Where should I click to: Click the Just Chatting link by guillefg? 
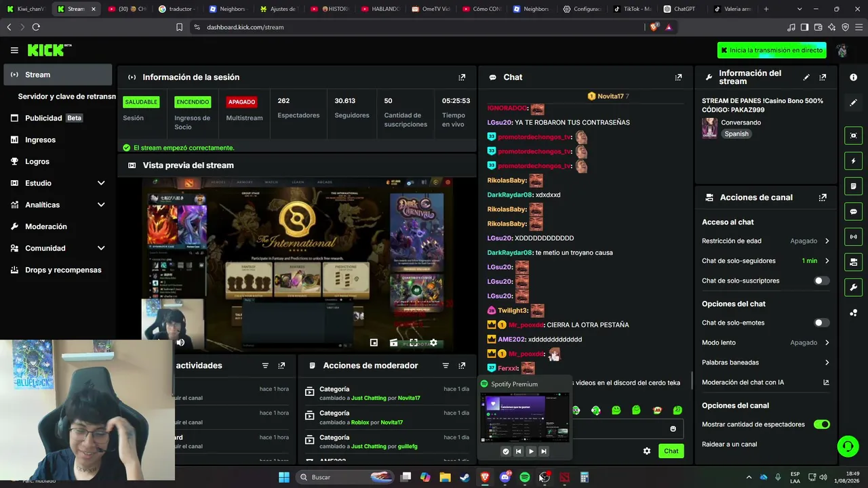(x=368, y=447)
